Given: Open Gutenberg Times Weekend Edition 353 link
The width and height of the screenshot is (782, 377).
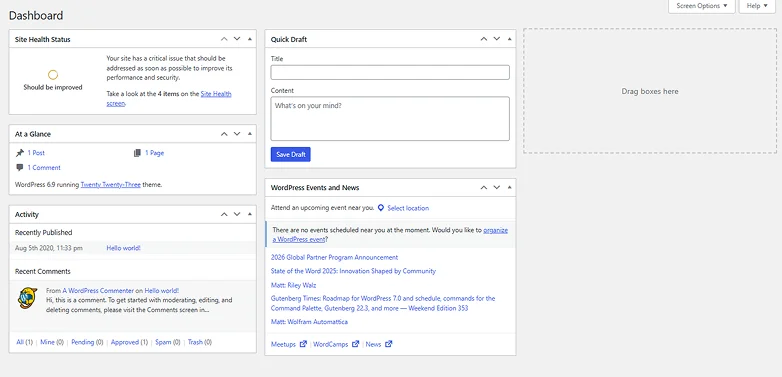Looking at the screenshot, I should [383, 303].
